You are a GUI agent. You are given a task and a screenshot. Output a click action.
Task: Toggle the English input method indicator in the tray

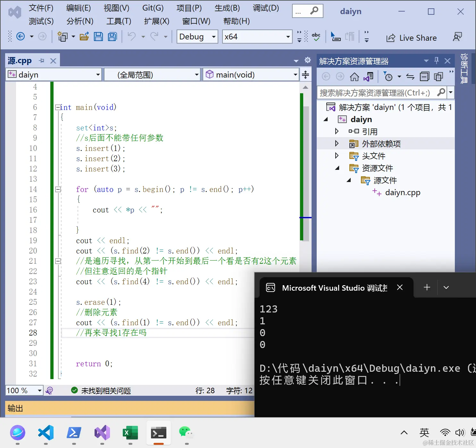(424, 433)
